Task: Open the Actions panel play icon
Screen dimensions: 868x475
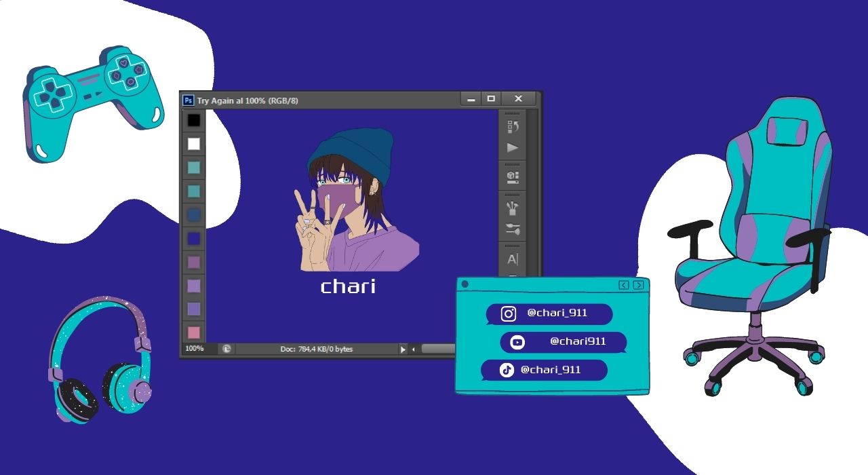Action: pos(513,147)
